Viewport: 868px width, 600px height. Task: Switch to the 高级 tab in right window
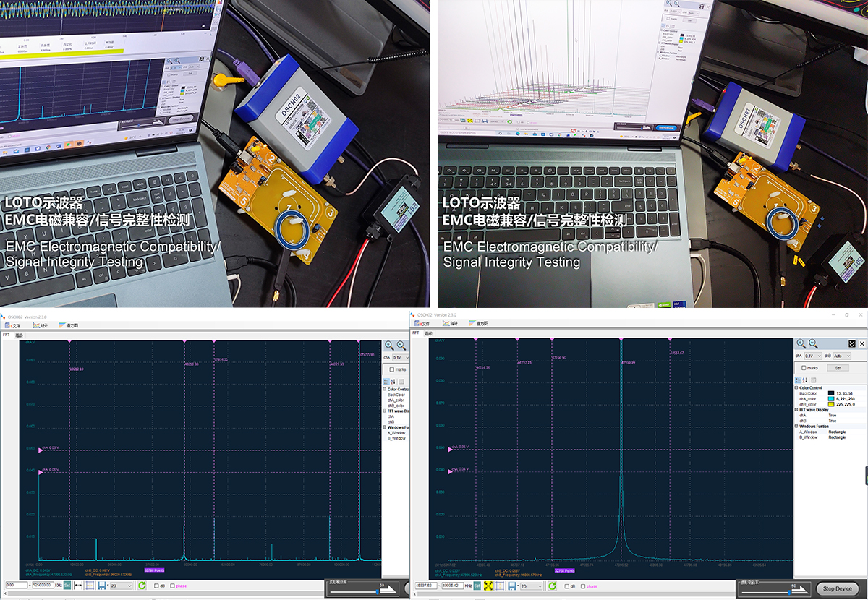(428, 334)
